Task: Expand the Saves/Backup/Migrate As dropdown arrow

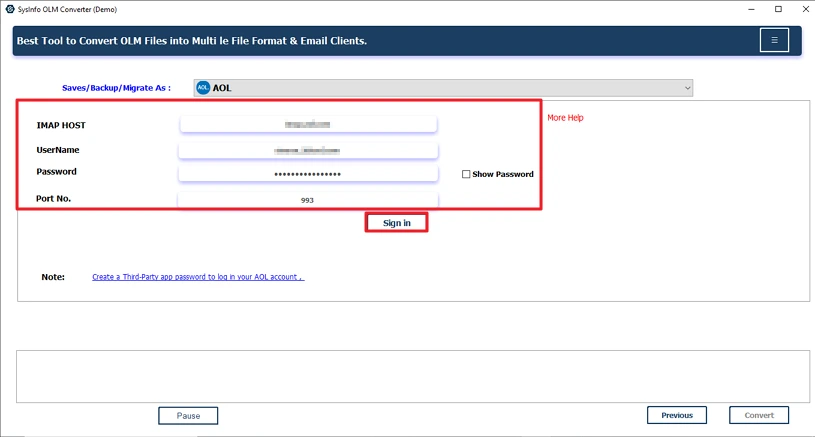Action: tap(687, 88)
